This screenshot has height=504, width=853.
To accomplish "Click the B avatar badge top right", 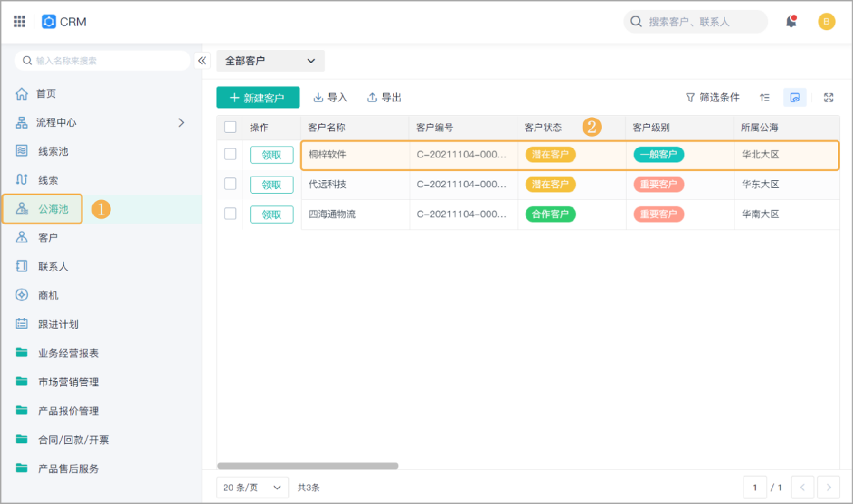I will tap(827, 21).
